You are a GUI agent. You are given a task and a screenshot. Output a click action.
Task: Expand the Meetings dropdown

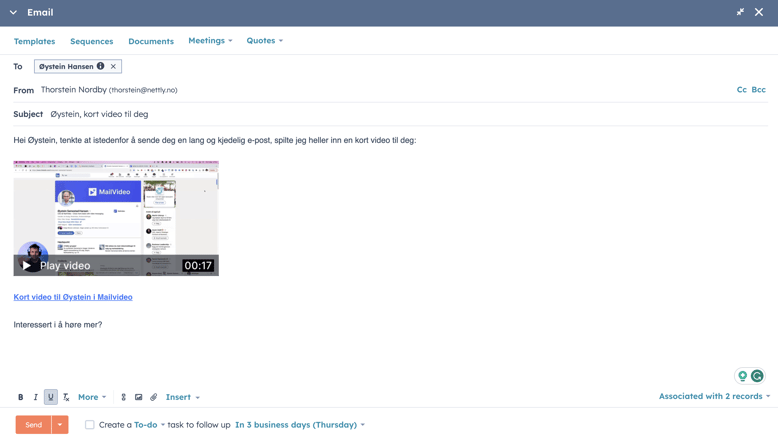point(210,41)
